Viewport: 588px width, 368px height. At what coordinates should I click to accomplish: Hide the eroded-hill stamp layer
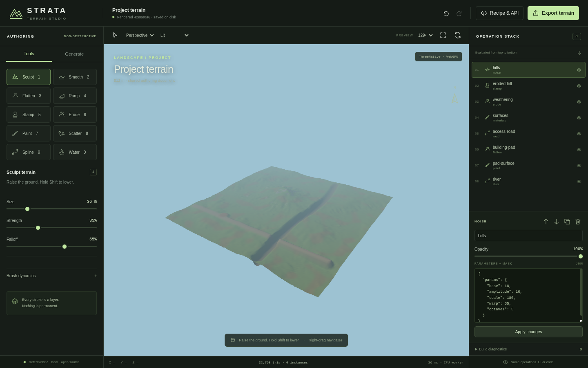[x=579, y=86]
